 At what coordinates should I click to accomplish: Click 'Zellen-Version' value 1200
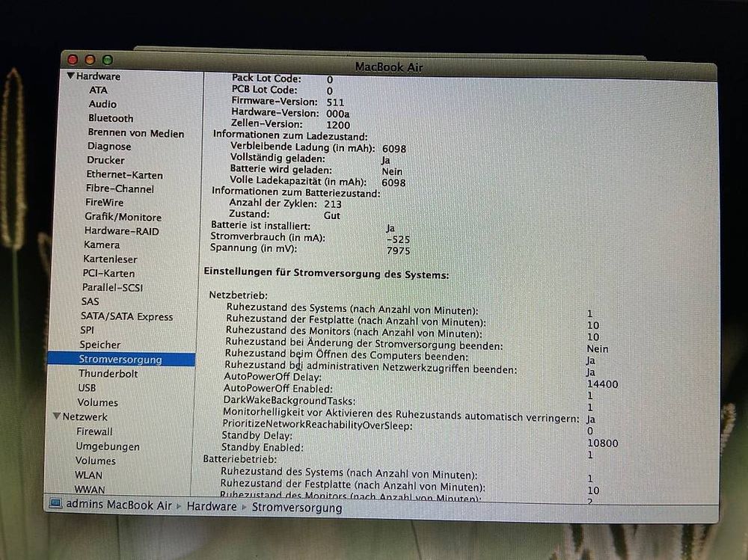(x=338, y=125)
